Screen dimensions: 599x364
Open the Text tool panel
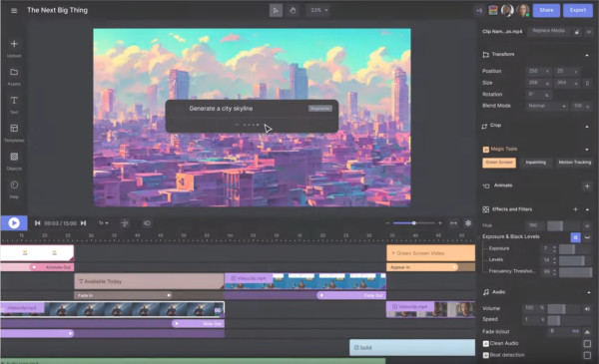pos(14,105)
